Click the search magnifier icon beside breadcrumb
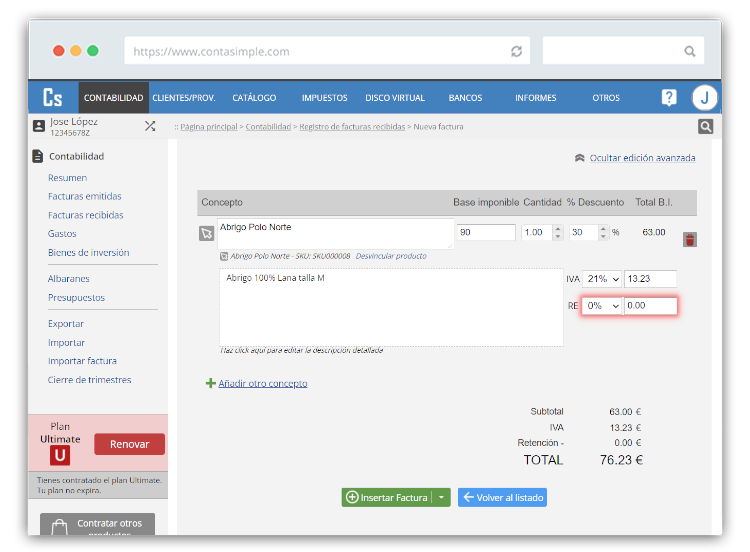 tap(706, 127)
